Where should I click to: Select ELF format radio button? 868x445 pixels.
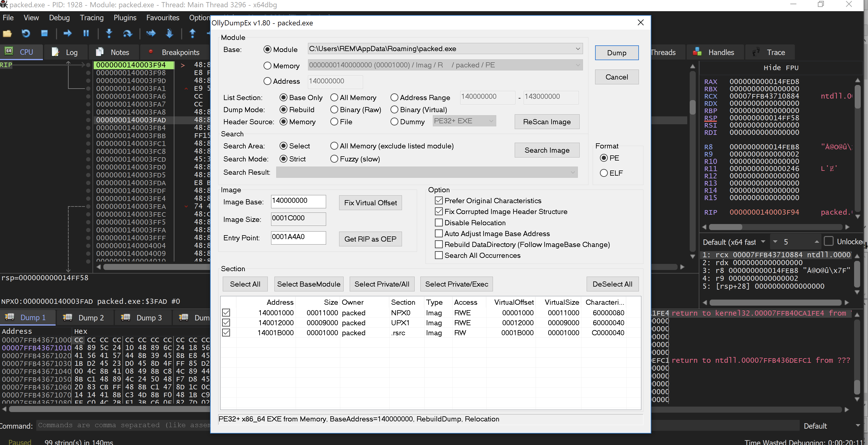point(604,173)
